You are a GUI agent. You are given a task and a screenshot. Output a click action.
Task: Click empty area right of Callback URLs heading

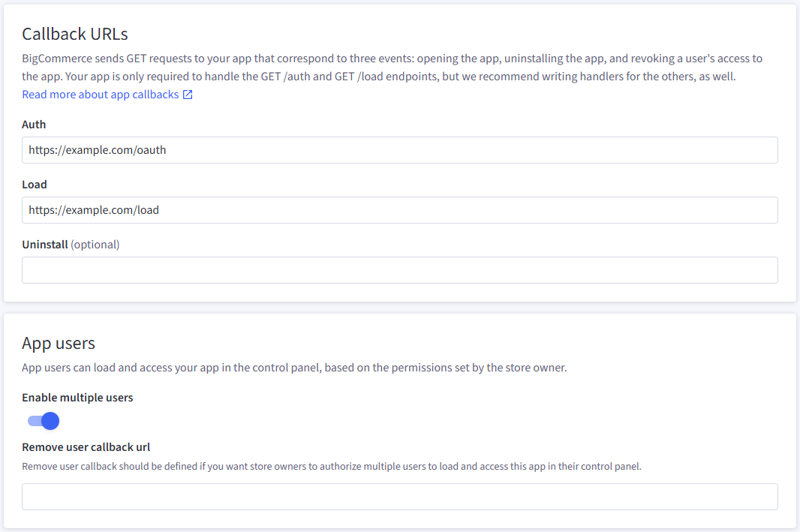point(450,34)
